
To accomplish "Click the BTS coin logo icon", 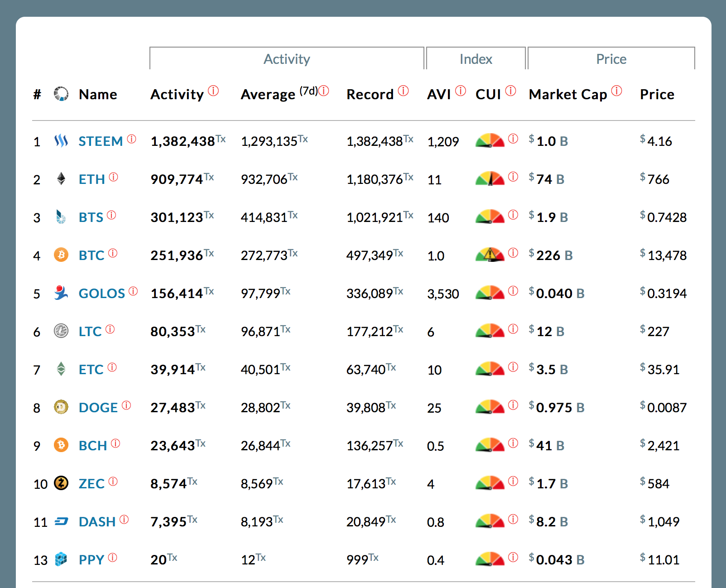I will coord(61,217).
